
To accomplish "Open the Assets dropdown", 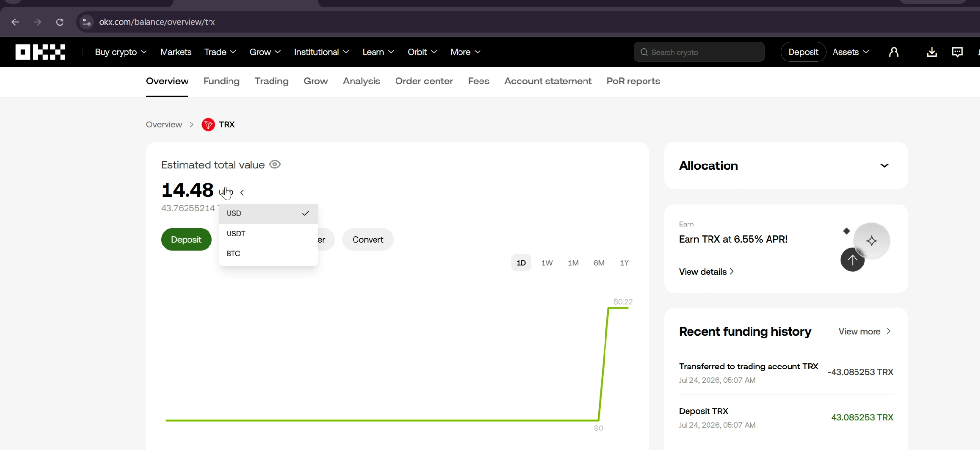I will click(851, 52).
